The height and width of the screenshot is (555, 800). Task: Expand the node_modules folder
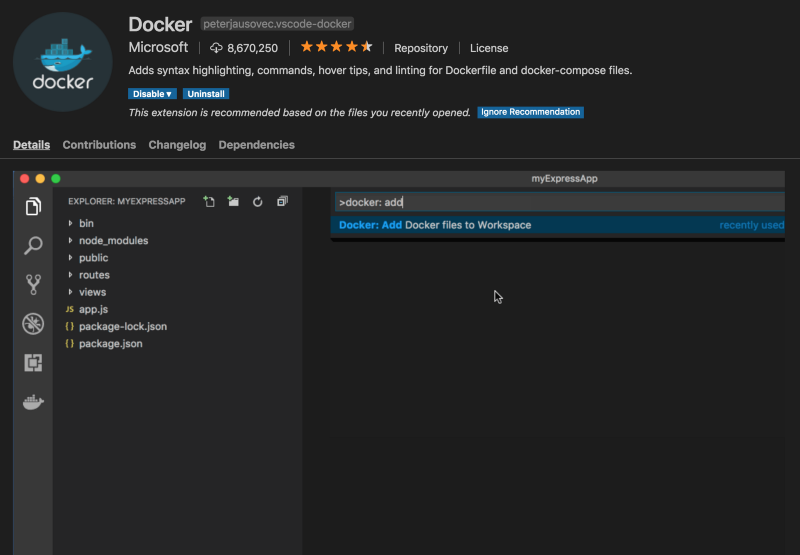coord(112,241)
